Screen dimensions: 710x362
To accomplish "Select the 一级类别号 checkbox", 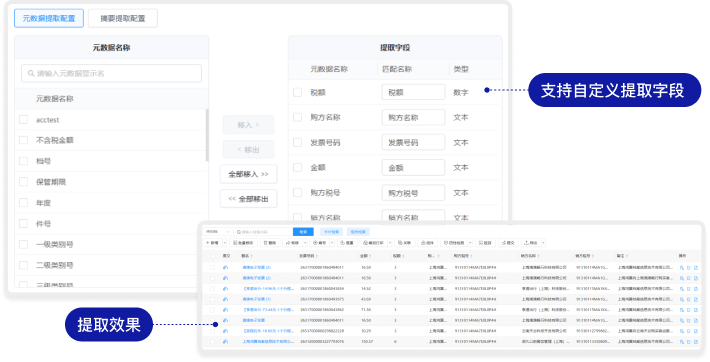I will [x=24, y=244].
